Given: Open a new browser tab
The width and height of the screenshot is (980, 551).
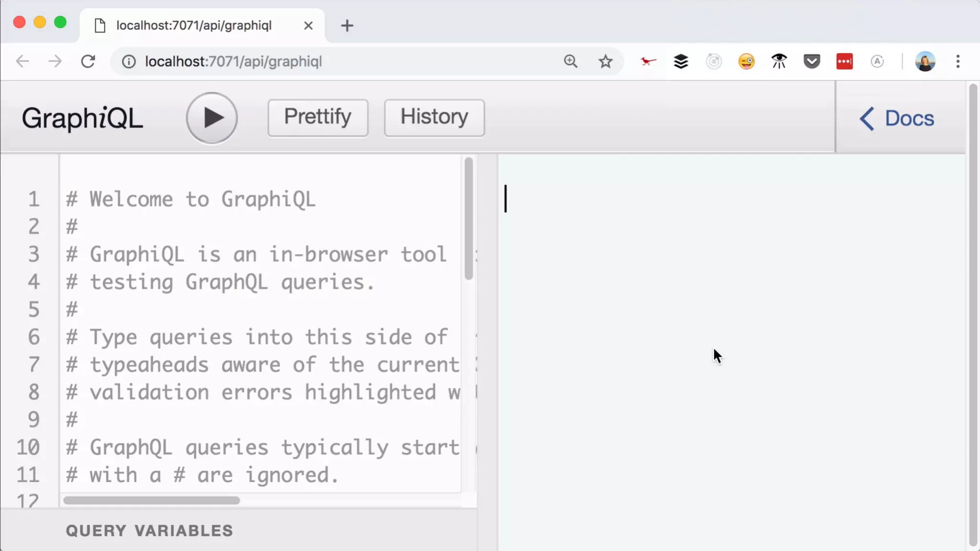Looking at the screenshot, I should (x=347, y=25).
